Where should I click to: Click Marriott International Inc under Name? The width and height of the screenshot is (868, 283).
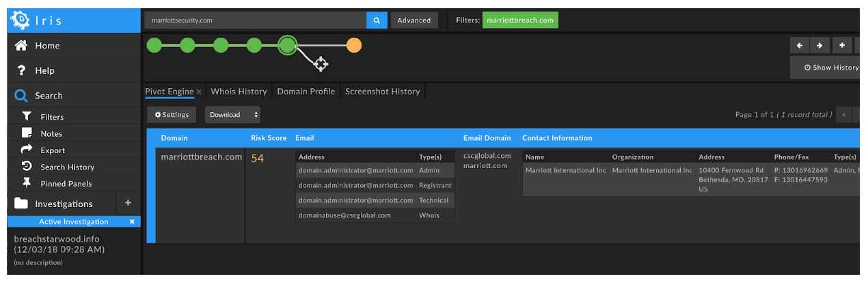click(x=565, y=170)
